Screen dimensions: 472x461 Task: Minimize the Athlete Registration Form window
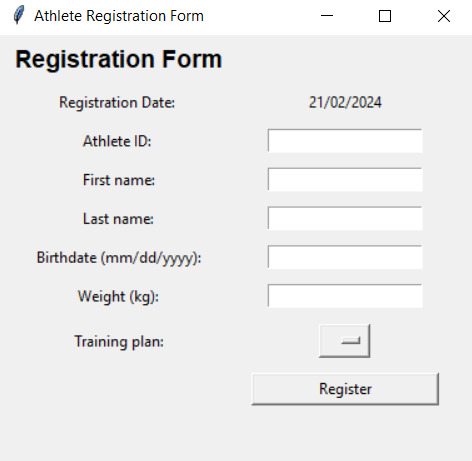coord(327,16)
